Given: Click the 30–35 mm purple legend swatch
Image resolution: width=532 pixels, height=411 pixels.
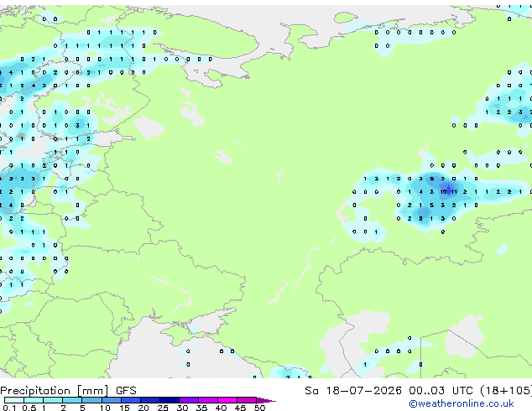Looking at the screenshot, I should click(x=188, y=400).
